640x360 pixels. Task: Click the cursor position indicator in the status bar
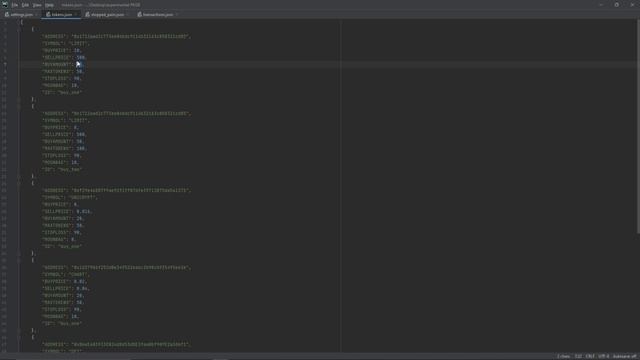(578, 356)
